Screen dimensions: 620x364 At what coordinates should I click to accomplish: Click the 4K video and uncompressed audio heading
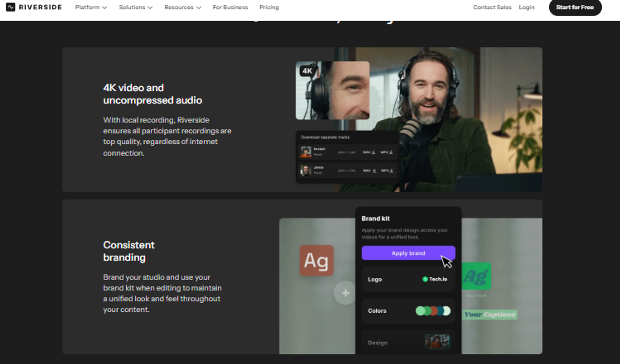[x=152, y=94]
